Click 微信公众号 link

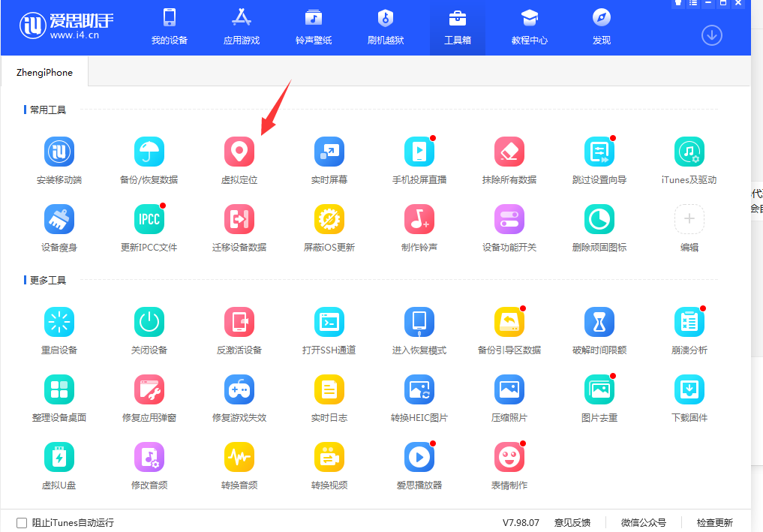click(x=643, y=523)
